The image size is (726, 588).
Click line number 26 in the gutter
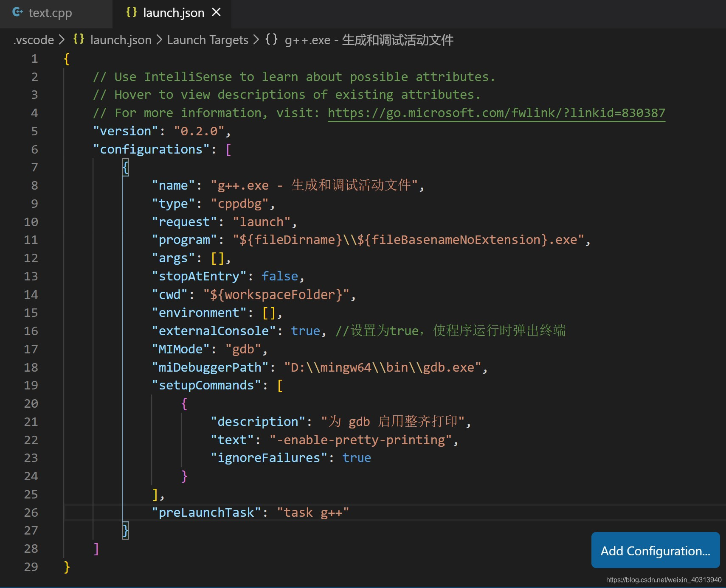pyautogui.click(x=31, y=512)
